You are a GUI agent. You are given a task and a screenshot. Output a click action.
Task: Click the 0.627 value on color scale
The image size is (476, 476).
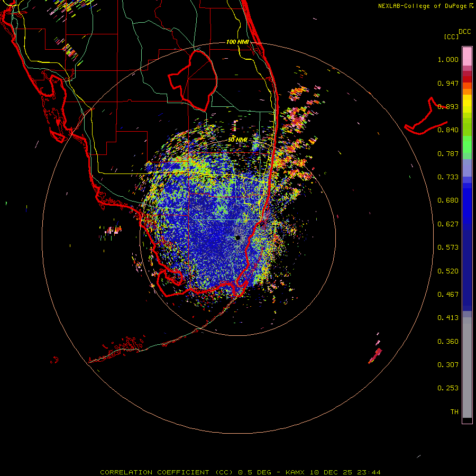click(448, 224)
